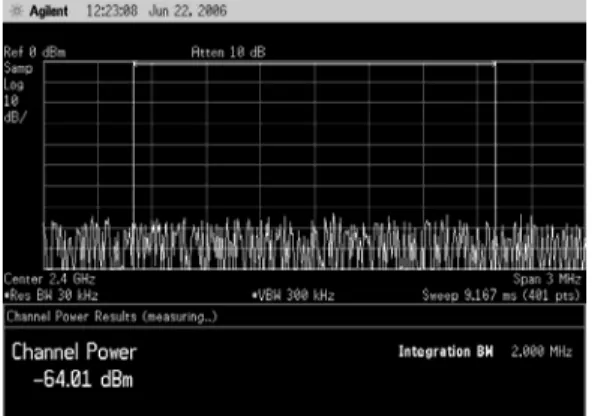
Task: Select the Ref 0 dBm label
Action: click(35, 52)
